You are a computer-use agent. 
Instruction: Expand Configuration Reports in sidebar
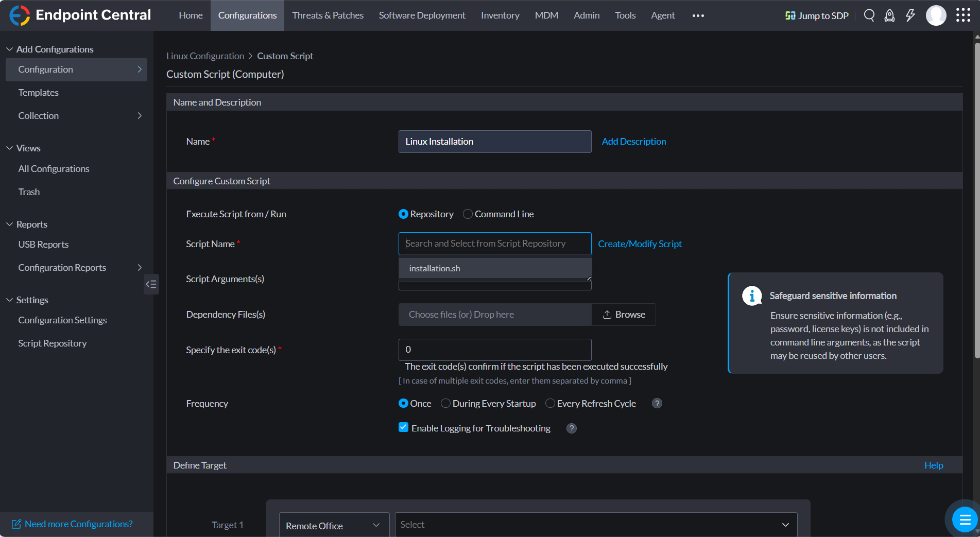(140, 268)
